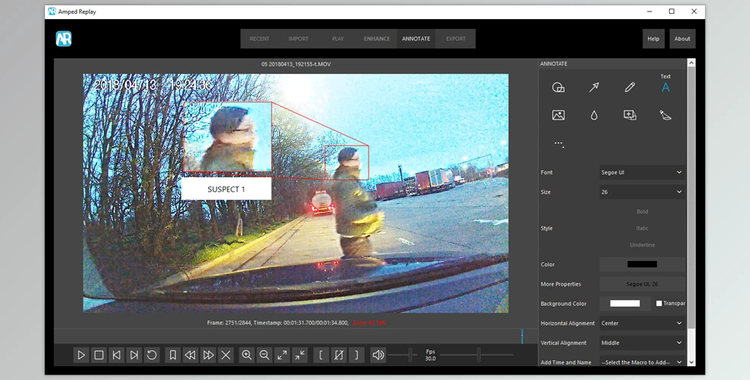Select the blur droplet tool
The width and height of the screenshot is (750, 380).
(594, 115)
